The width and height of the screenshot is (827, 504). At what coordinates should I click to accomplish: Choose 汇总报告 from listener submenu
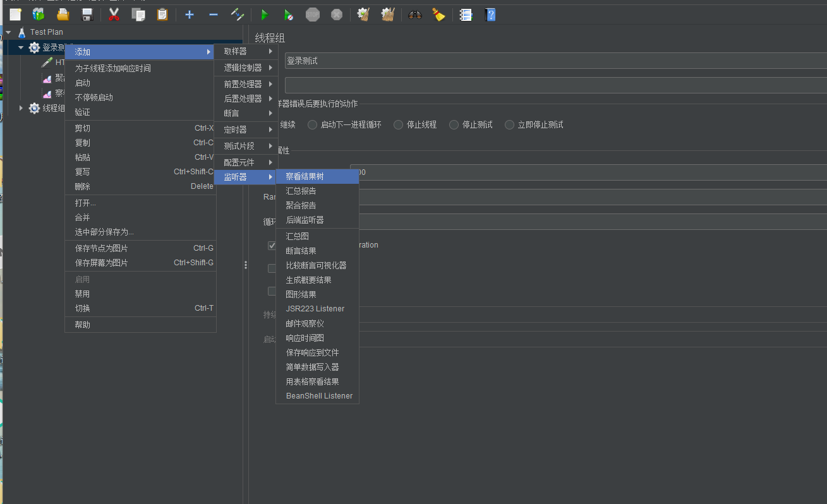click(318, 191)
